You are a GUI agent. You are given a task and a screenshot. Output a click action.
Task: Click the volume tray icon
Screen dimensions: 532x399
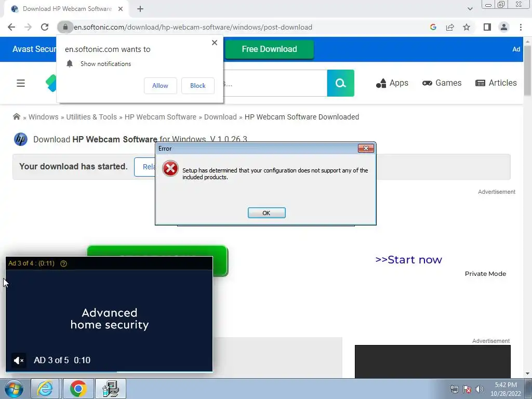click(x=480, y=389)
